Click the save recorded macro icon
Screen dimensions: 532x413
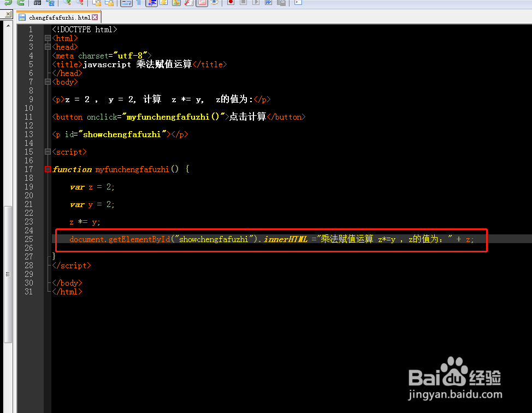click(281, 2)
